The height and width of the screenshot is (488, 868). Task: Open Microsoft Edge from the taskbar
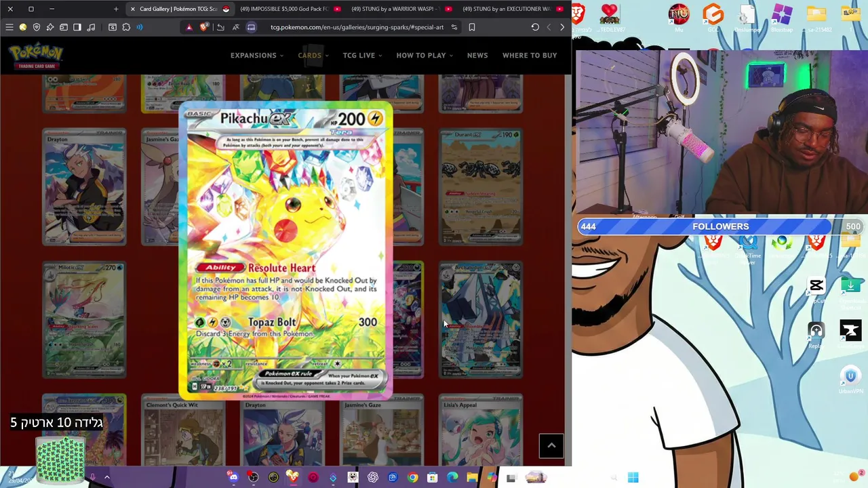(x=452, y=477)
